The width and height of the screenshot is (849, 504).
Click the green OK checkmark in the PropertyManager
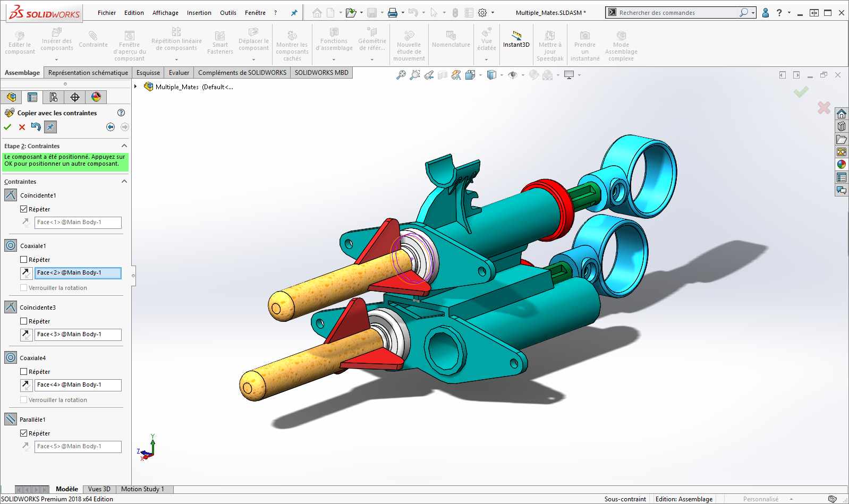point(7,127)
